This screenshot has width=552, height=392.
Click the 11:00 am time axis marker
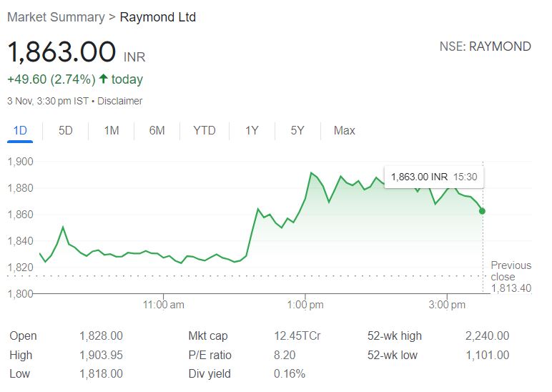pos(164,305)
